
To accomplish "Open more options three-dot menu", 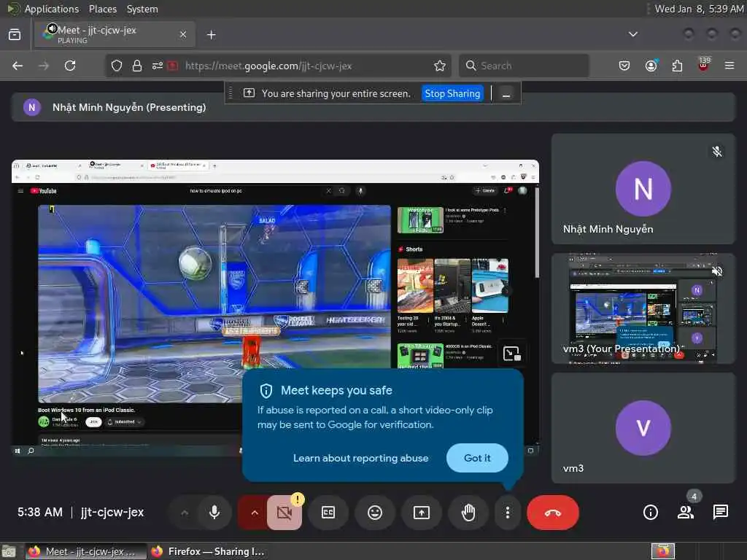I will click(x=508, y=513).
